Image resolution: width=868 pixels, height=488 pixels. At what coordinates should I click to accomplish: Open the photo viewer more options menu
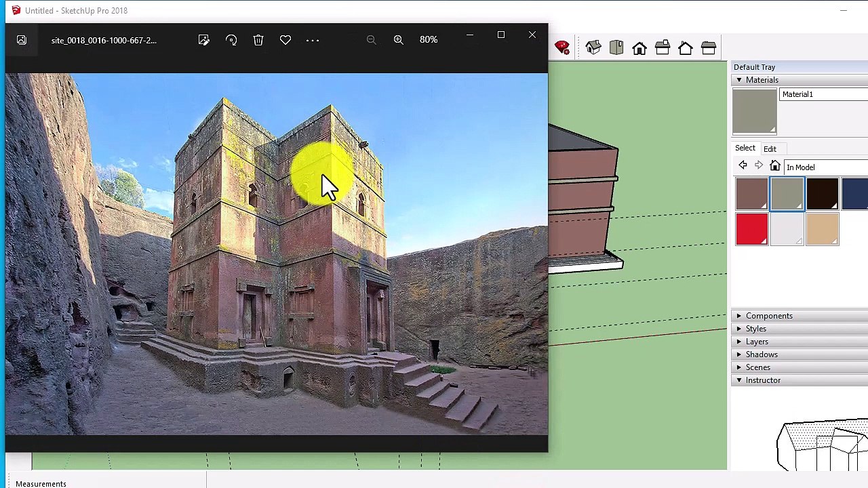coord(313,40)
